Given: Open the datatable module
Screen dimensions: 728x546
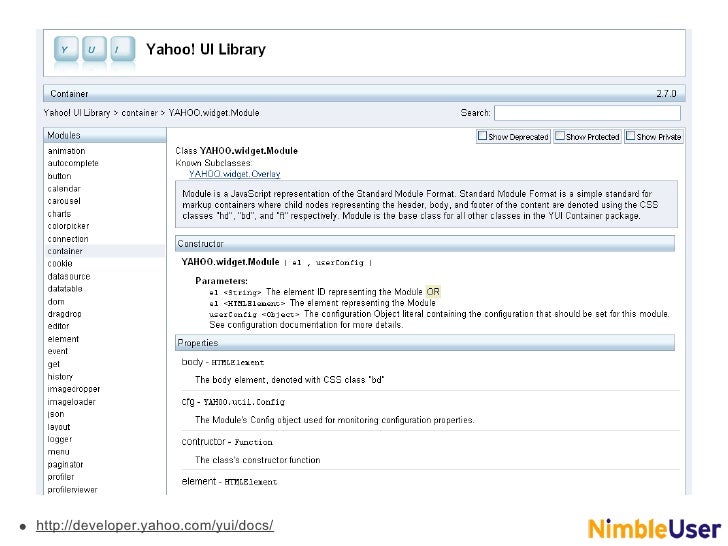Looking at the screenshot, I should [65, 289].
